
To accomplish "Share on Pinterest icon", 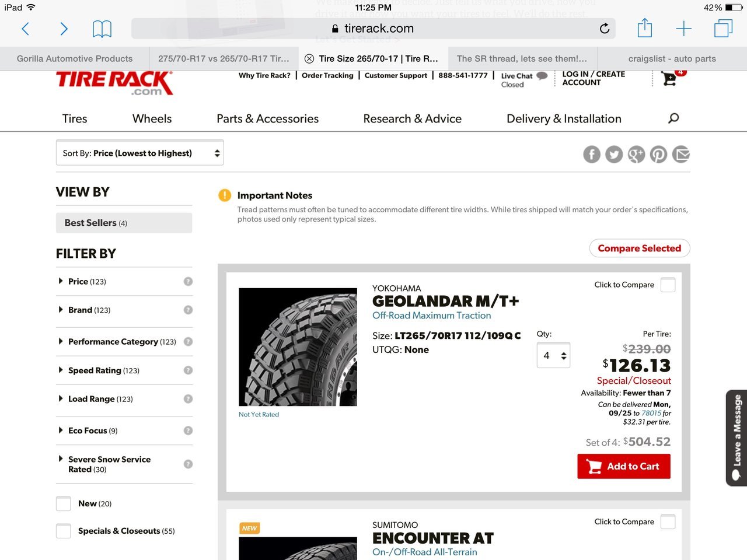I will point(659,155).
